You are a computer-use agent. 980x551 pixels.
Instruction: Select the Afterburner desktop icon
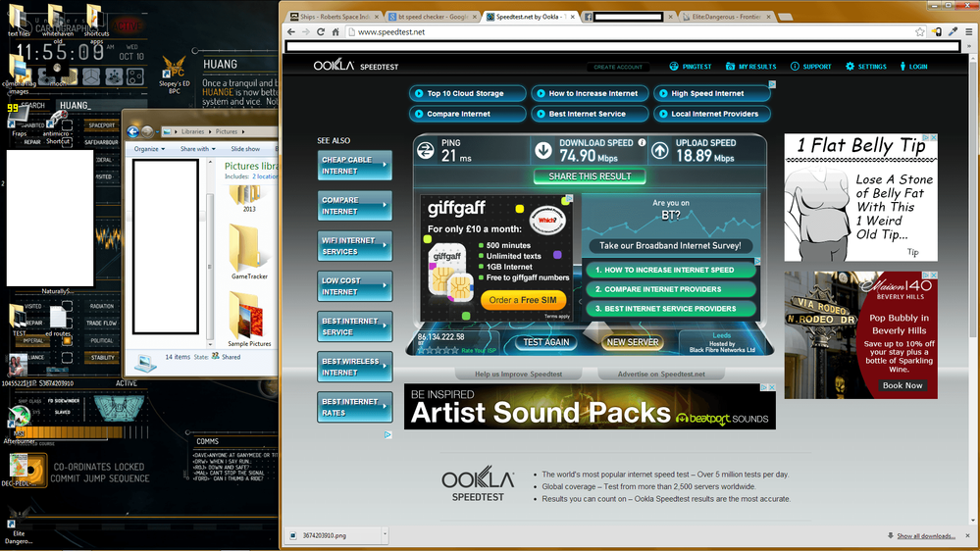[x=20, y=425]
